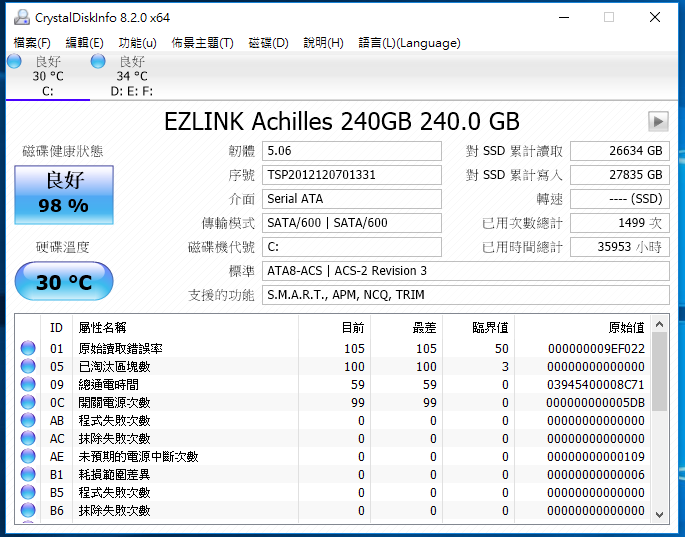Close the CrystalDiskInfo window
This screenshot has height=537, width=685.
[655, 17]
